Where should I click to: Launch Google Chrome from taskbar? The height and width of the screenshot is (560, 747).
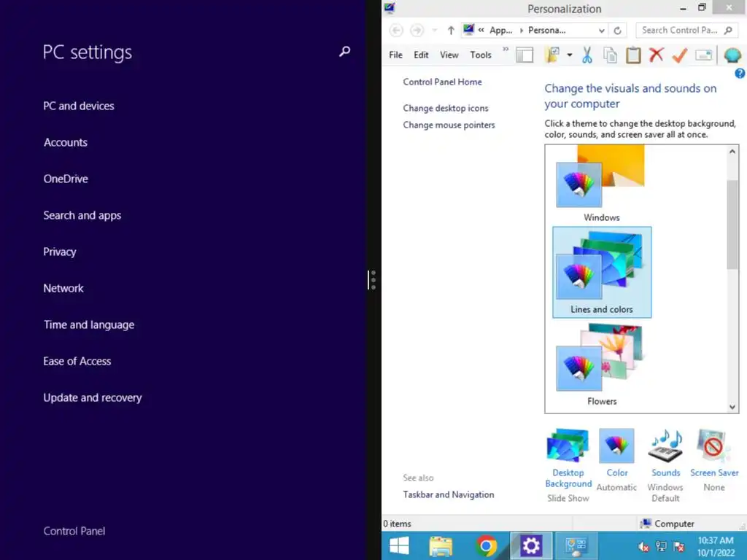[486, 545]
